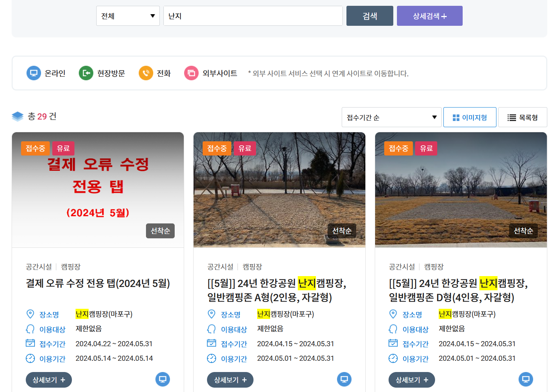The width and height of the screenshot is (548, 392).
Task: Click the stacked layers icon beside 총 29 건
Action: click(17, 116)
